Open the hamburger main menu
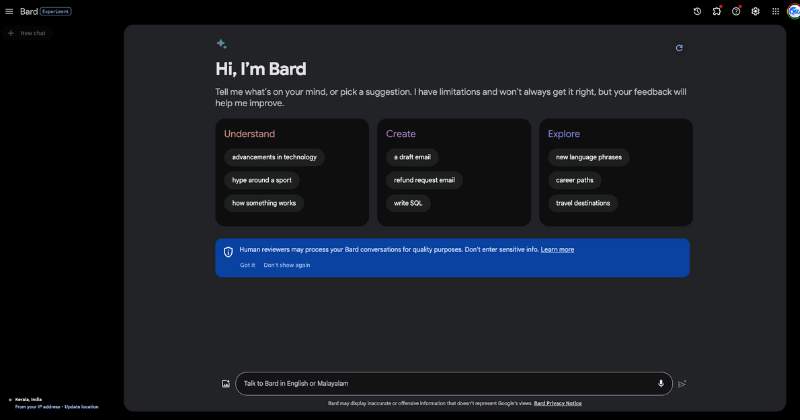Viewport: 800px width, 420px height. 9,11
